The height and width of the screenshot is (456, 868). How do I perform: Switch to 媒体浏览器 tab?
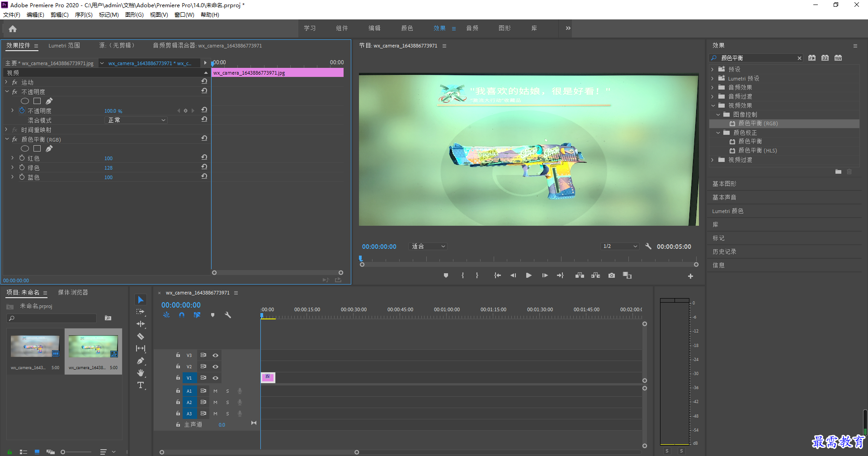point(73,293)
